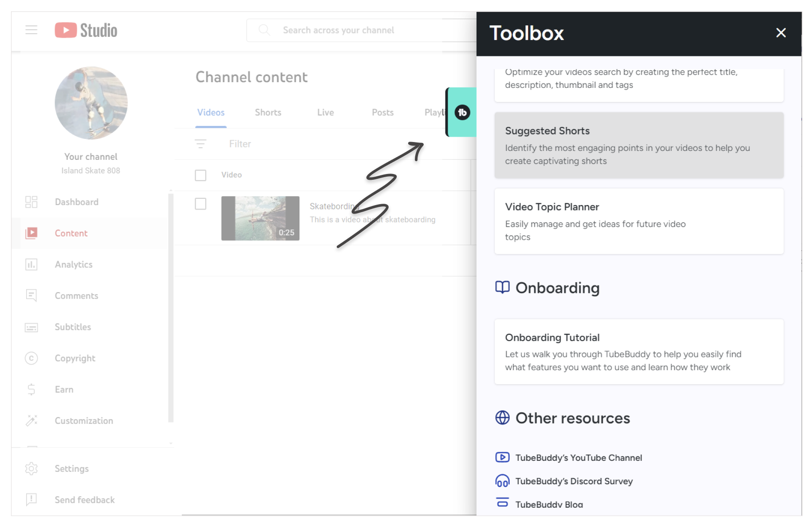
Task: Open the skateboarding video thumbnail
Action: (260, 218)
